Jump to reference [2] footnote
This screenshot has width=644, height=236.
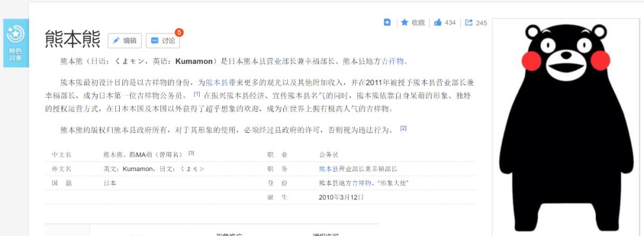(x=403, y=129)
